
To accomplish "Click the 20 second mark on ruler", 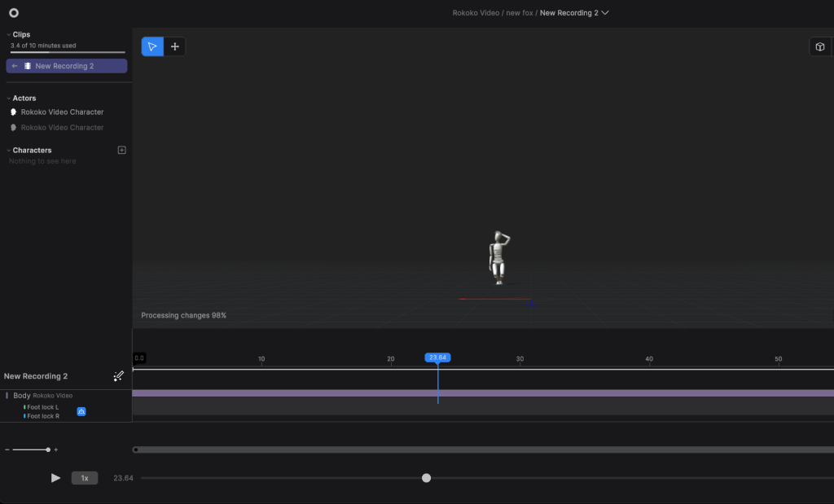I will [390, 359].
